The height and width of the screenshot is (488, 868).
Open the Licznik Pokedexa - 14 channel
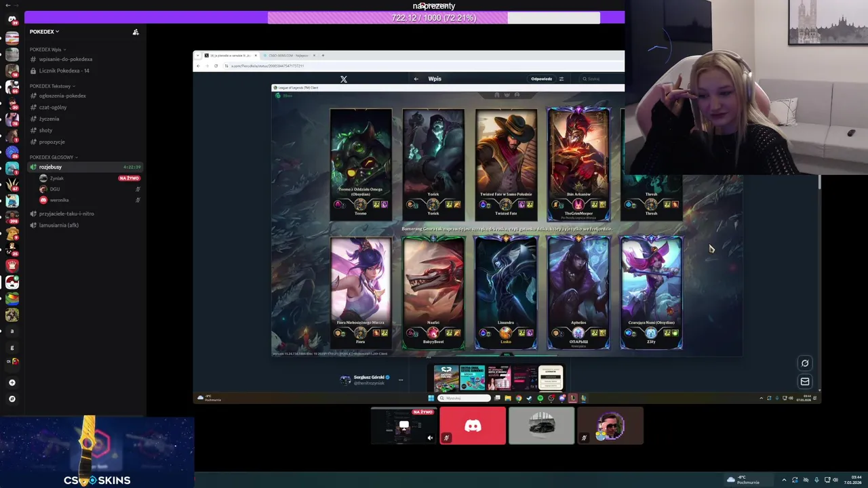click(x=64, y=71)
